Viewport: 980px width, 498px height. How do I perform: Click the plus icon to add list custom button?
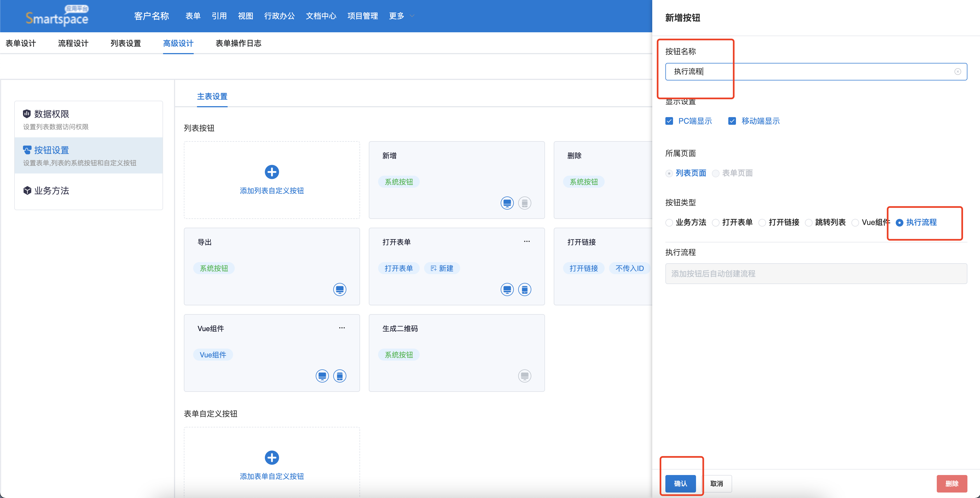pyautogui.click(x=272, y=172)
